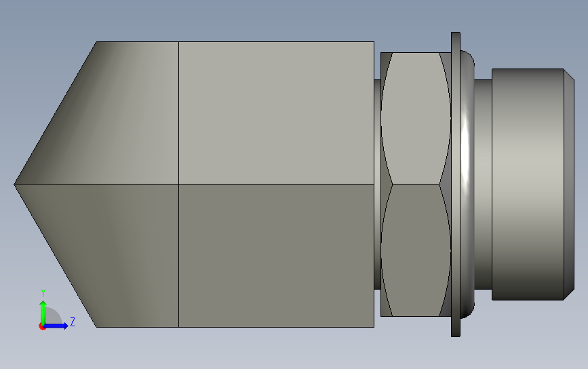This screenshot has height=369, width=588.
Task: Select the hexagonal nut upper face
Action: (416, 118)
